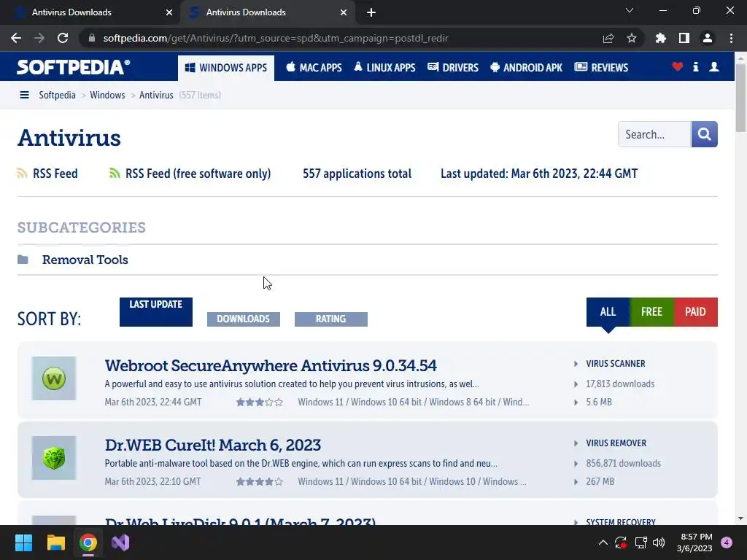Click the orange RSS feed icon
Viewport: 747px width, 560px height.
22,174
